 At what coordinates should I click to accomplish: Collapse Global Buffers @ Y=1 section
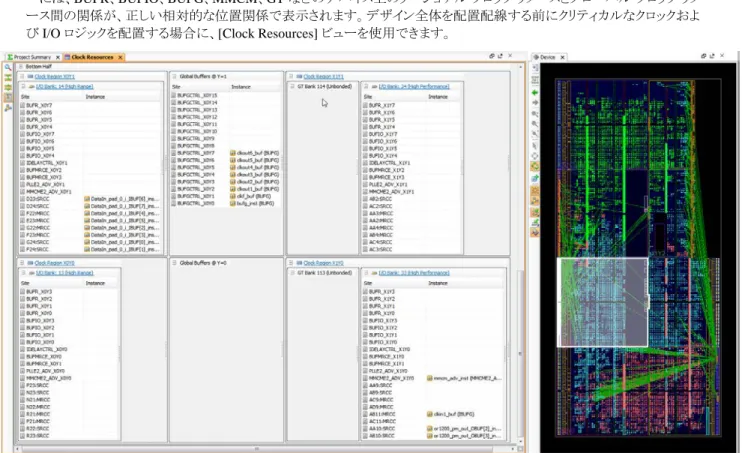click(x=174, y=76)
